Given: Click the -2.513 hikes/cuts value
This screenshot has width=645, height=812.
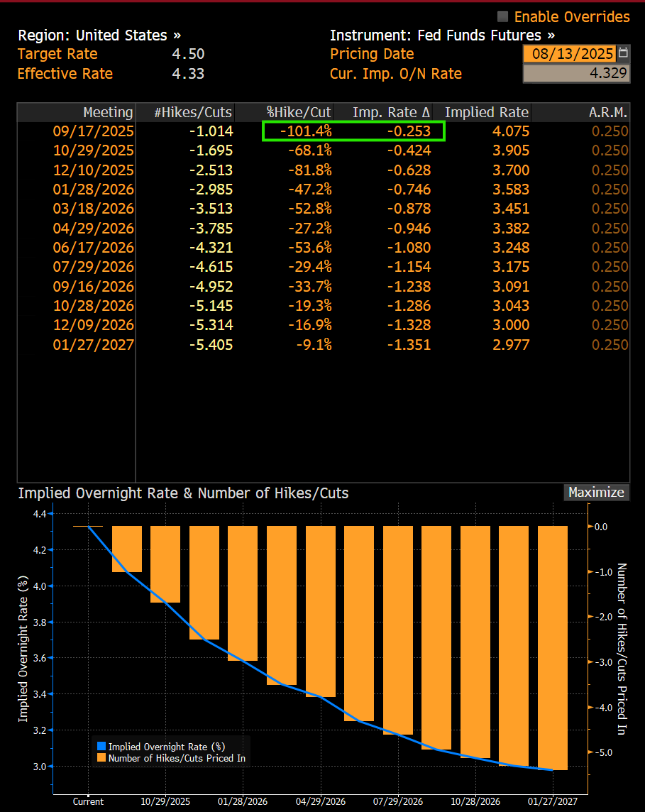Looking at the screenshot, I should [211, 170].
